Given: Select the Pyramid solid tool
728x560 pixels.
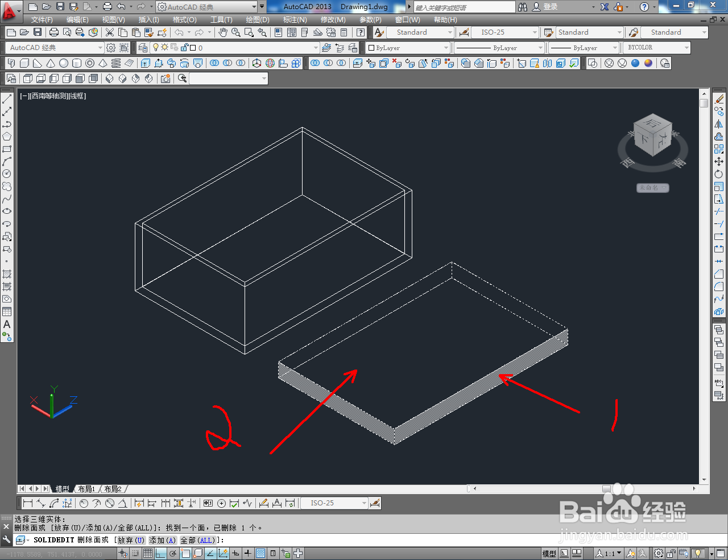Looking at the screenshot, I should pos(103,63).
